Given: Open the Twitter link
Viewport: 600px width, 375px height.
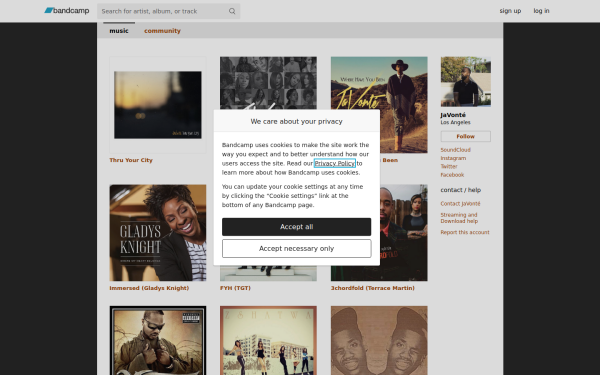Looking at the screenshot, I should point(449,166).
